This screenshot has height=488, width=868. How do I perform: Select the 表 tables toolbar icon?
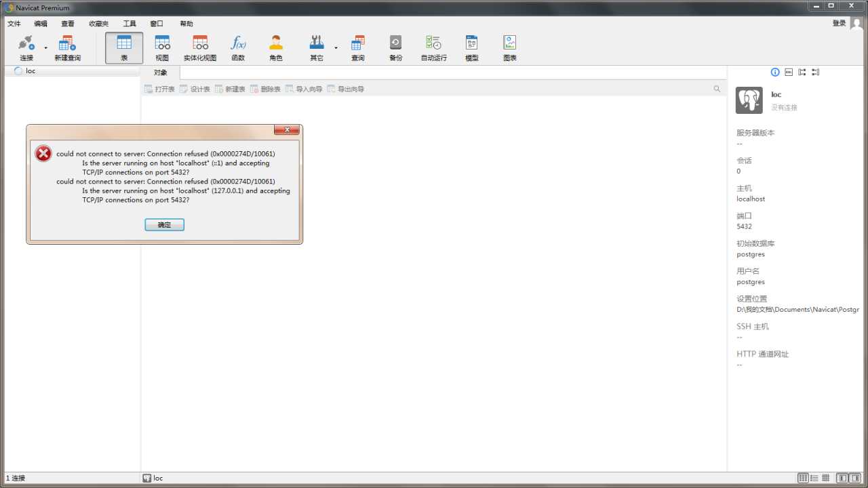[124, 48]
